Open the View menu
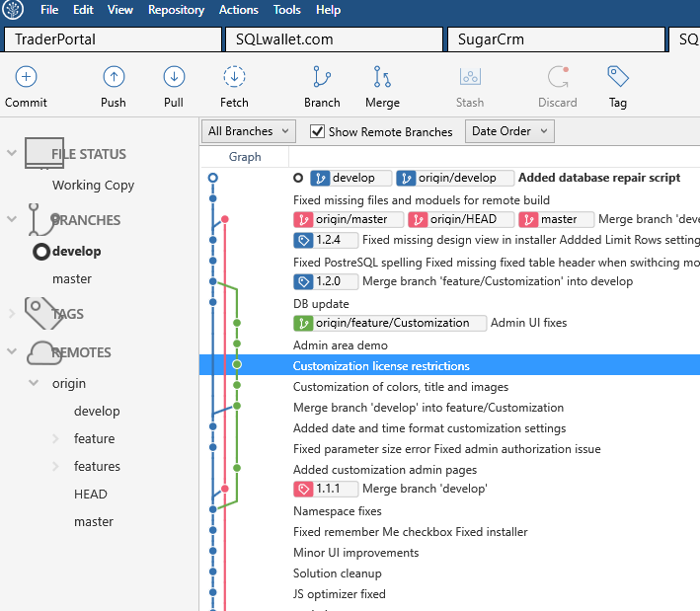Viewport: 700px width, 611px height. (x=120, y=10)
